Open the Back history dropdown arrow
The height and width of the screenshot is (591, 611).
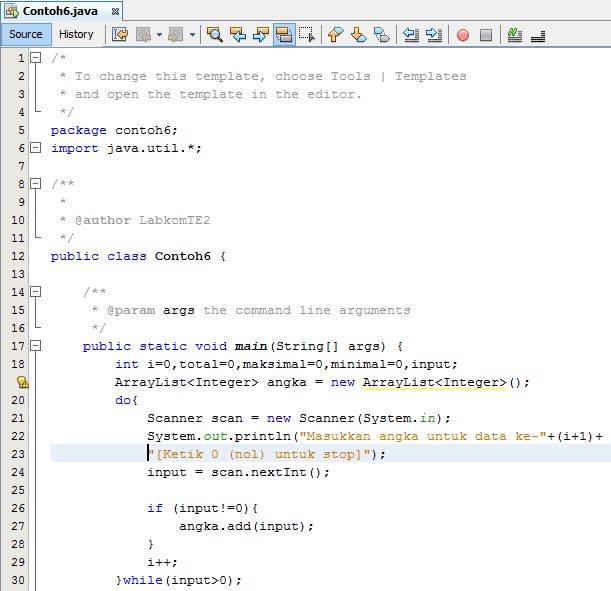click(159, 35)
